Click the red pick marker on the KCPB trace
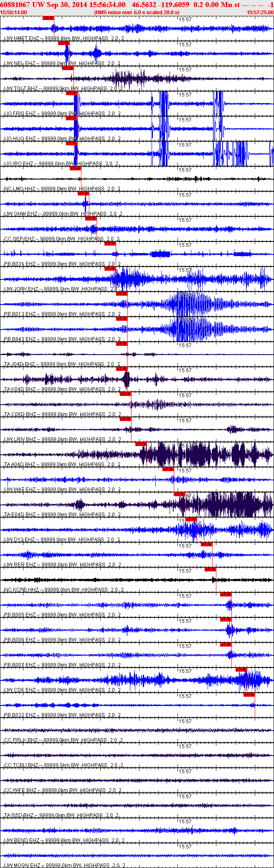This screenshot has height=868, width=274. (x=210, y=569)
